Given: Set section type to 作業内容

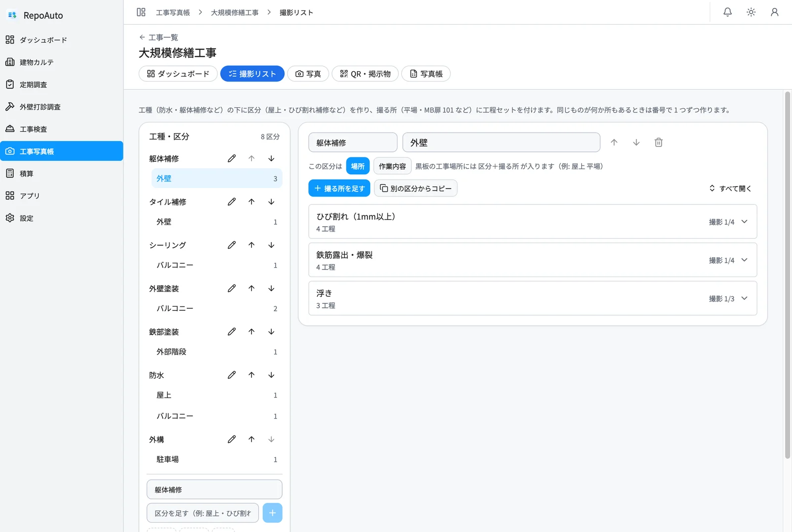Looking at the screenshot, I should [x=392, y=166].
